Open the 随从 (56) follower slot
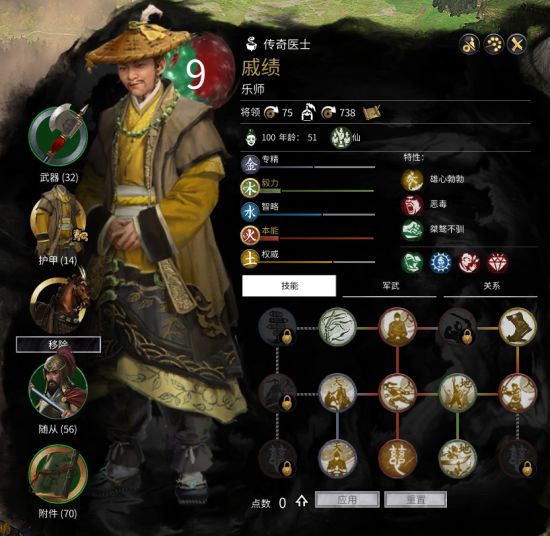This screenshot has width=550, height=536. point(58,390)
